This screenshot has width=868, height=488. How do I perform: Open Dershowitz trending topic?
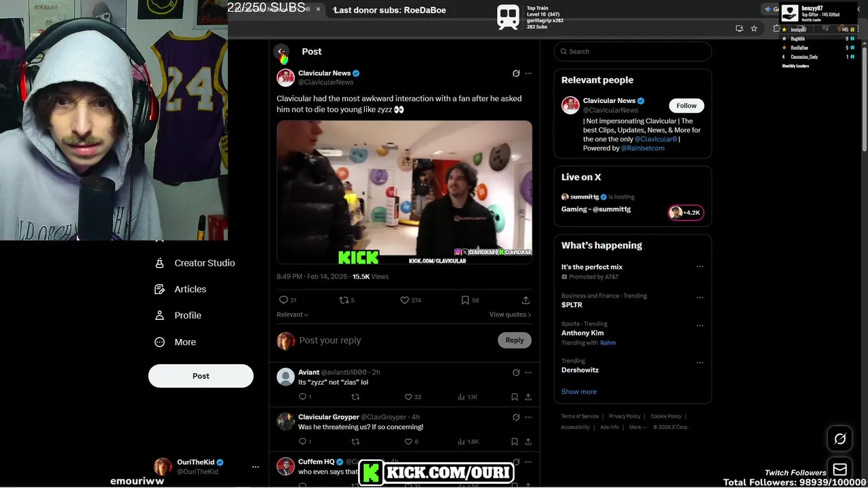(580, 370)
